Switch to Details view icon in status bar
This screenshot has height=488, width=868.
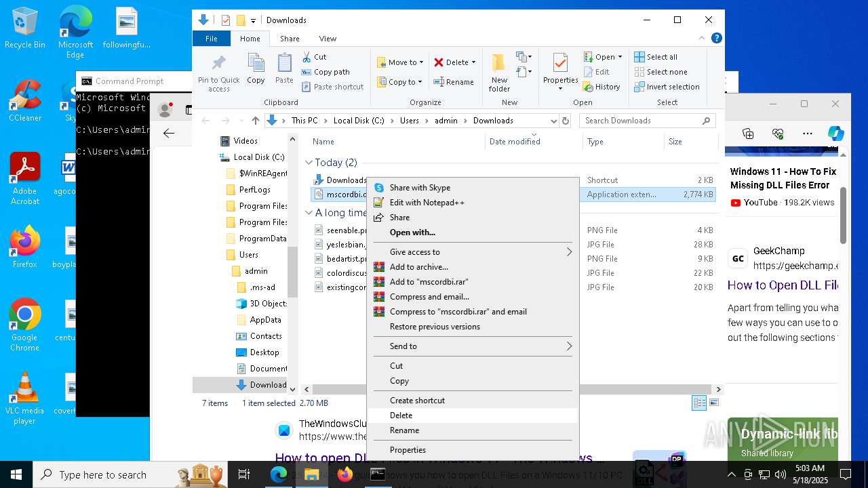(699, 403)
